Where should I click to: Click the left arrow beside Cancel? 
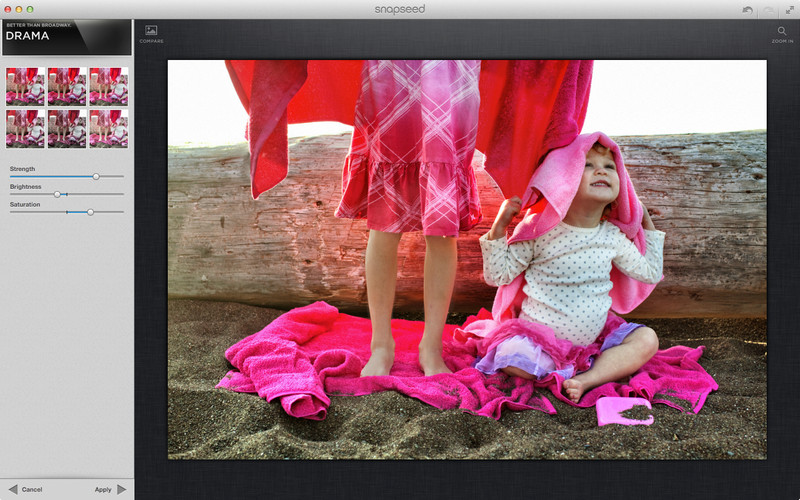click(x=11, y=489)
